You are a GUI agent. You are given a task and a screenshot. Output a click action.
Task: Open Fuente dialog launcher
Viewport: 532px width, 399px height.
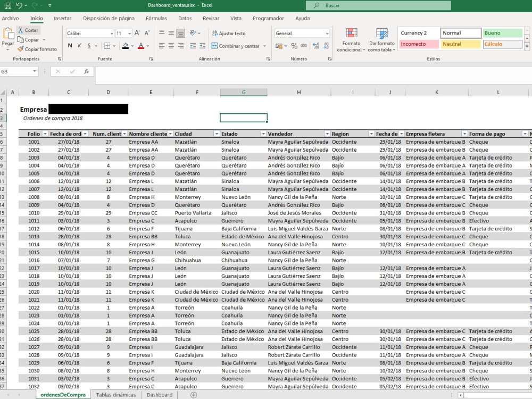pos(151,59)
